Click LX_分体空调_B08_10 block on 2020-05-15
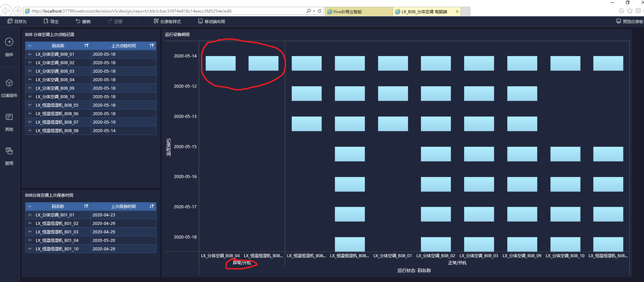The width and height of the screenshot is (644, 282). [x=565, y=154]
